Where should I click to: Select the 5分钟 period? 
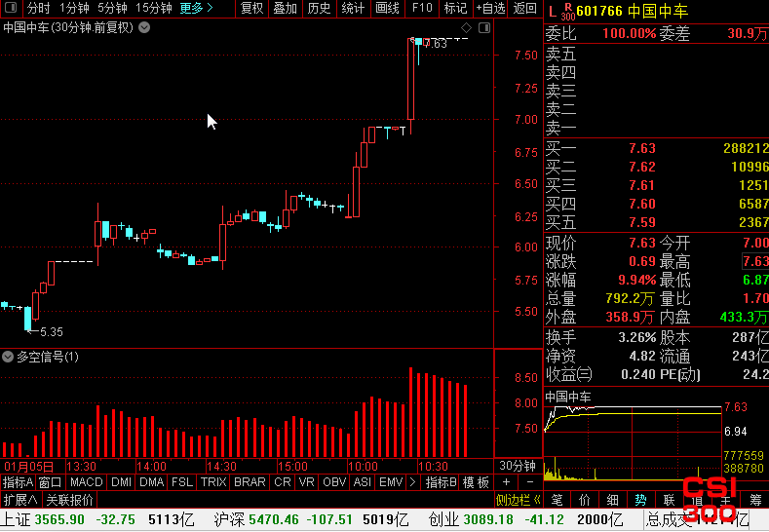pyautogui.click(x=112, y=8)
